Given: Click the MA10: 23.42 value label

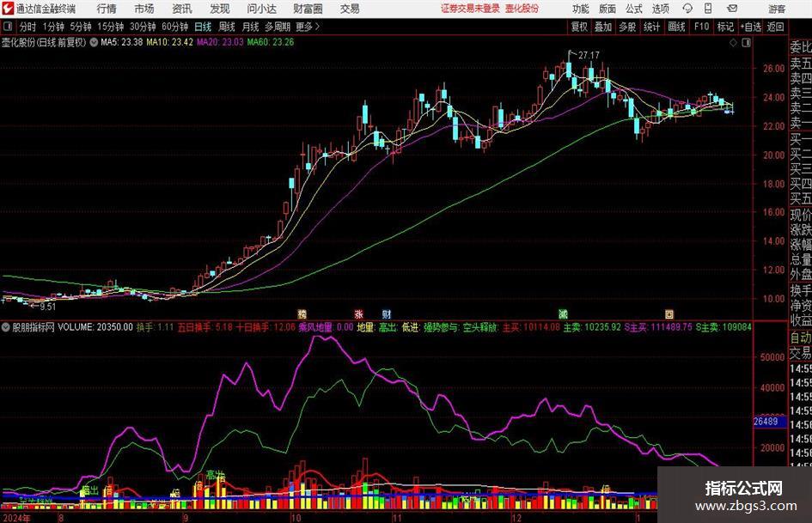Looking at the screenshot, I should coord(170,42).
